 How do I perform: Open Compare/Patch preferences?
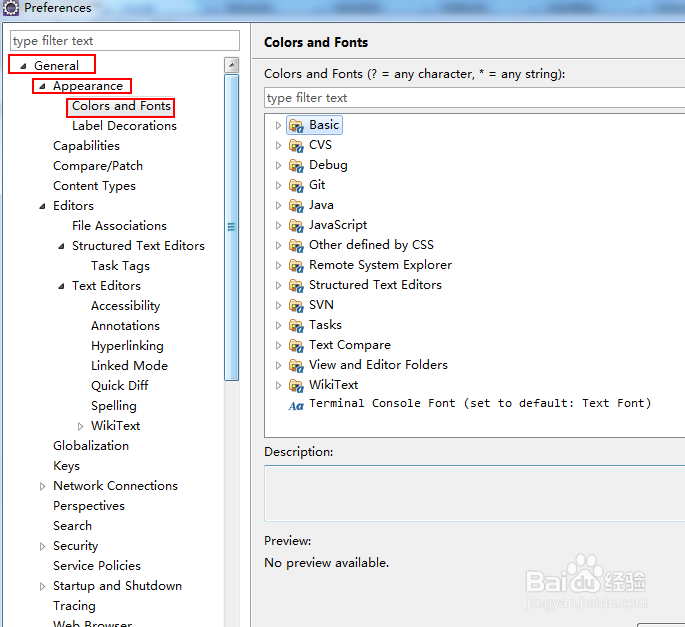click(98, 166)
